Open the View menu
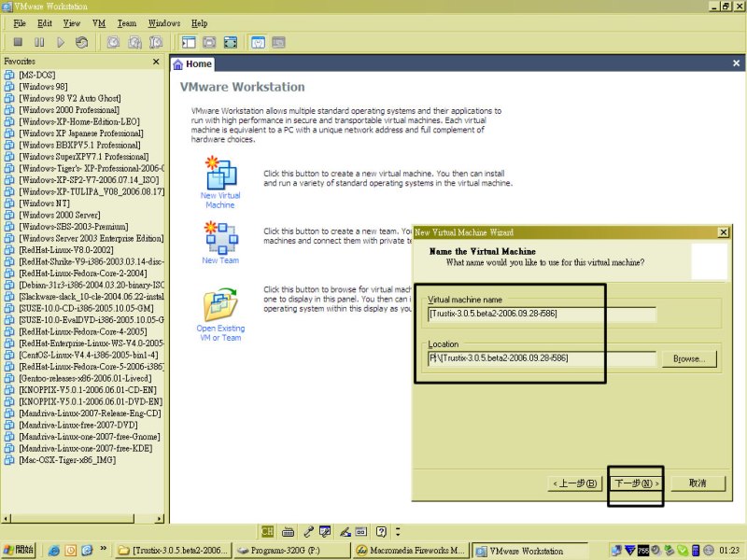This screenshot has width=747, height=560. point(72,23)
